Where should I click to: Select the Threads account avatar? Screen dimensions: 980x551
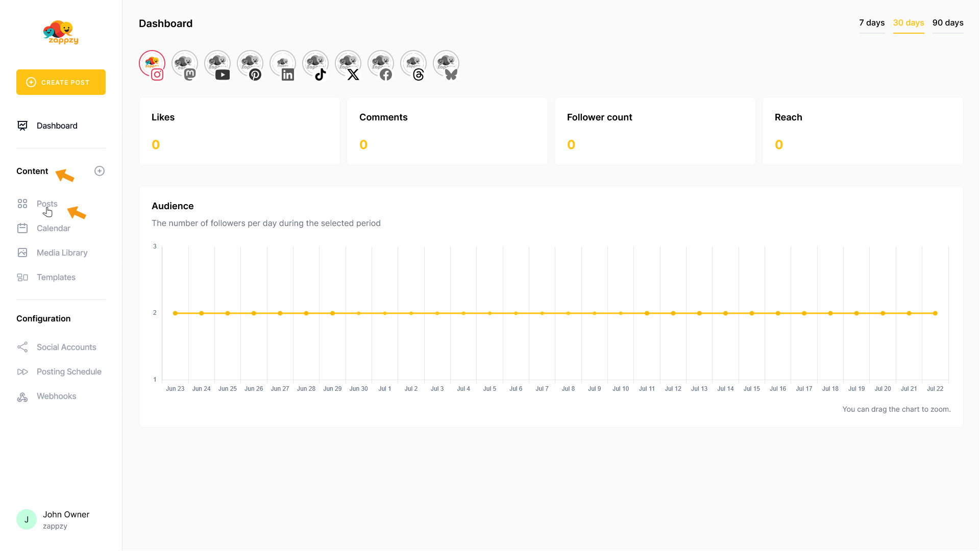tap(413, 64)
